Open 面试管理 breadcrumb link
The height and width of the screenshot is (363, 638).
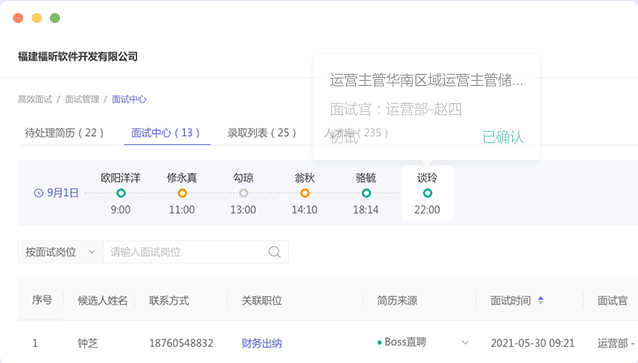click(82, 99)
